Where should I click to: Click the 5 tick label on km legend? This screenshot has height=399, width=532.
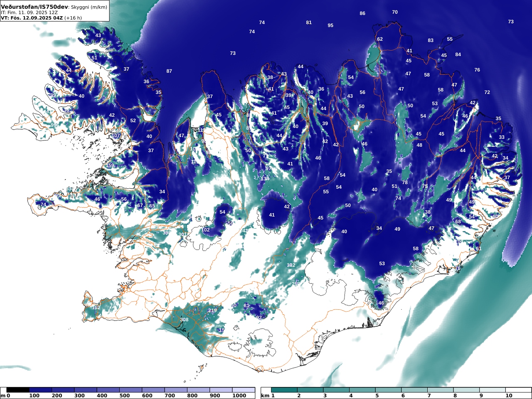[377, 396]
